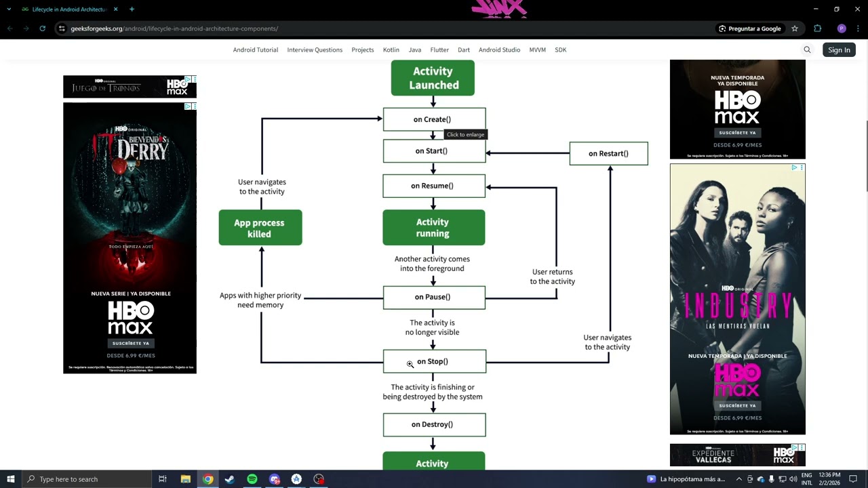Viewport: 868px width, 488px height.
Task: Click 'The activity is no longer visible' text
Action: [433, 327]
